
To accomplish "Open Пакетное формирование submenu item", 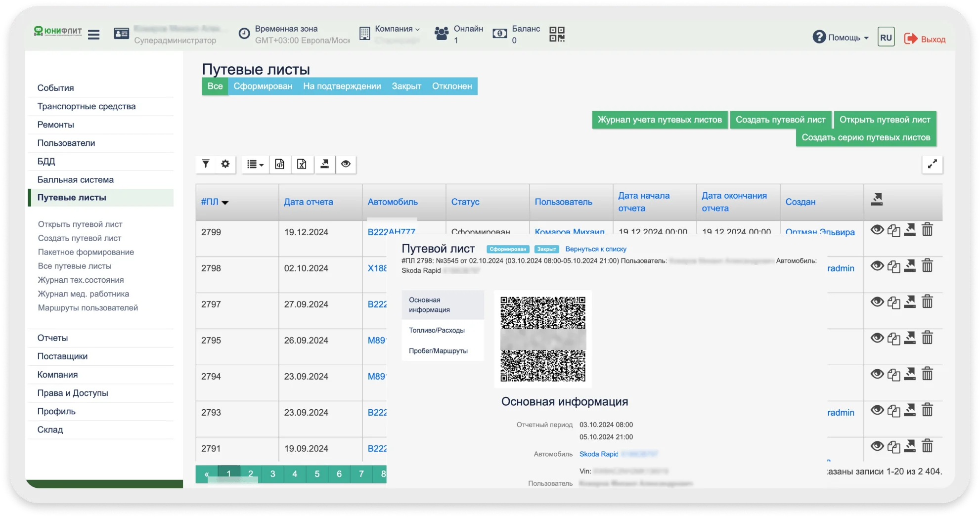I will (x=86, y=252).
